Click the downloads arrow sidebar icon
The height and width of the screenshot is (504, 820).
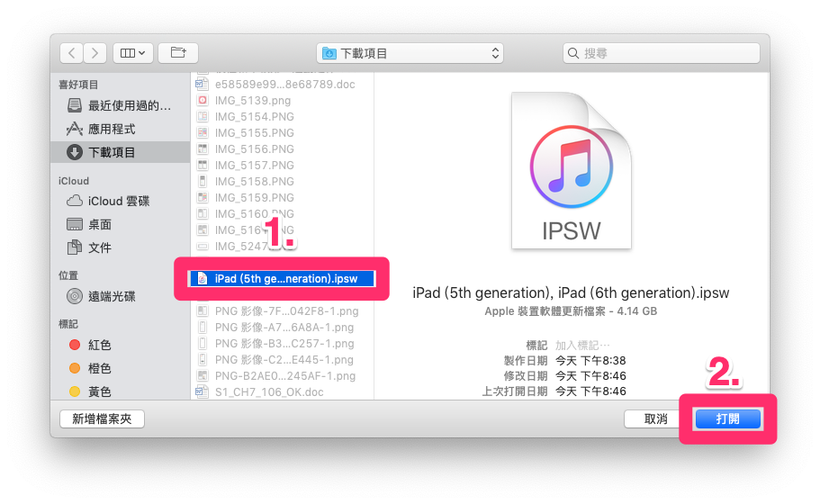click(75, 152)
